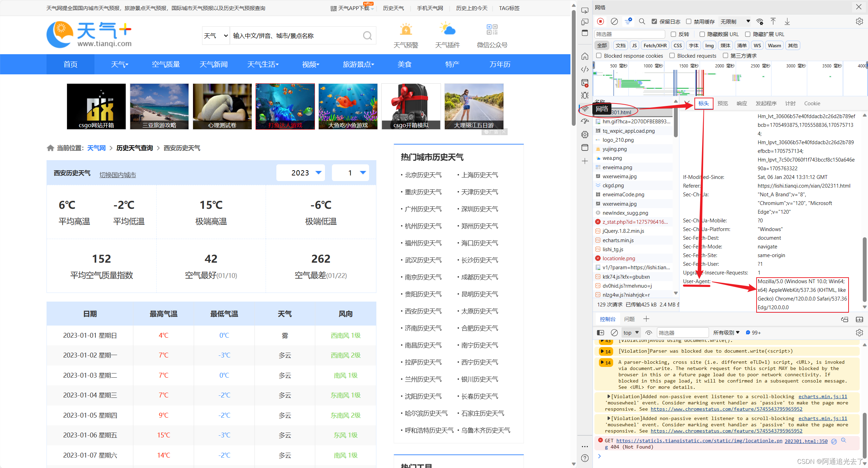Import HAR file with upload icon

pos(773,21)
